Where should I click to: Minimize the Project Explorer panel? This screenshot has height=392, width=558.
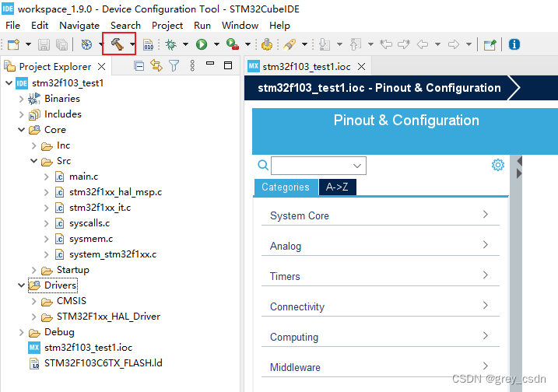(210, 63)
